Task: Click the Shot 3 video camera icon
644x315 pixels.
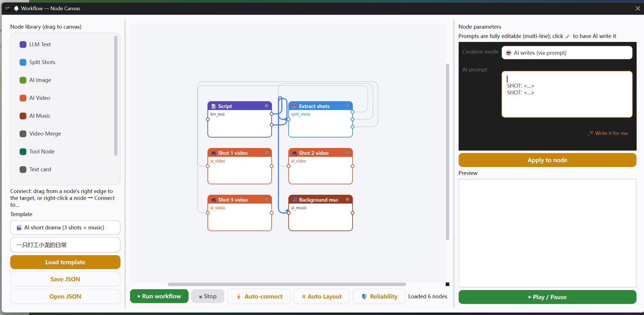Action: pos(214,200)
